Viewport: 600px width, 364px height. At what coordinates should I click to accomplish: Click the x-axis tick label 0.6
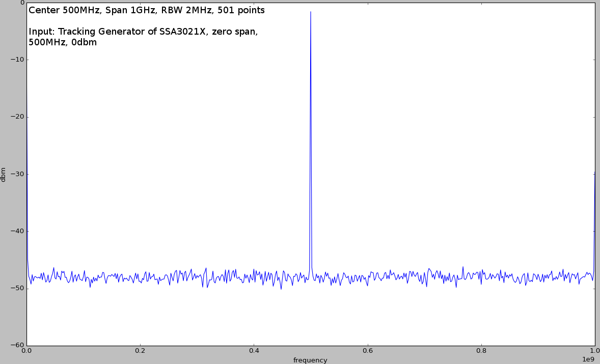pos(368,351)
